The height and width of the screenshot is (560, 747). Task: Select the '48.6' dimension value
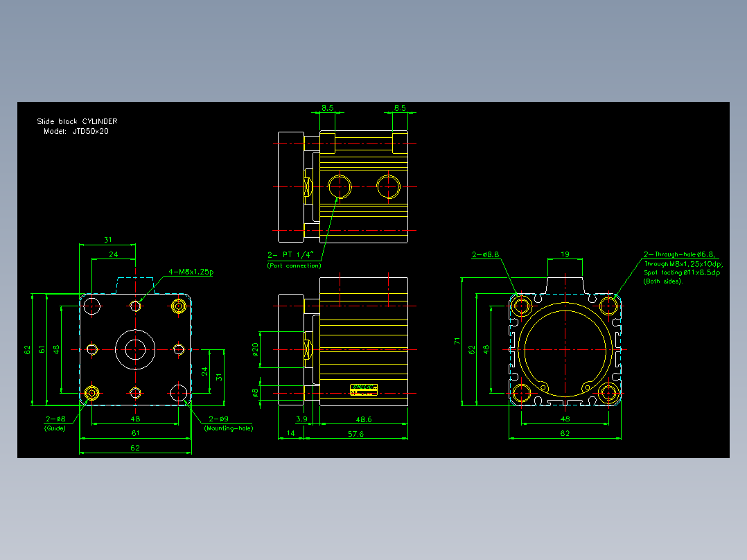click(x=364, y=419)
